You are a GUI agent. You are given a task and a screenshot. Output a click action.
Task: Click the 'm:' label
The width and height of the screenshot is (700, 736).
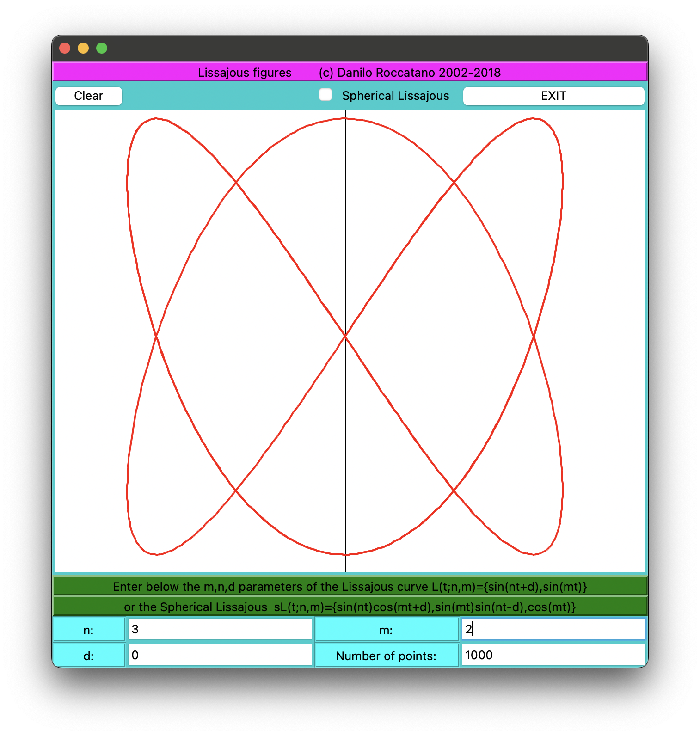click(387, 630)
